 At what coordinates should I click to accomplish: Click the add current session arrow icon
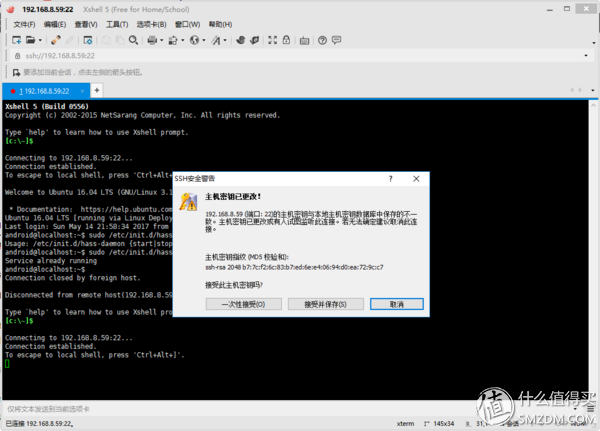click(x=16, y=72)
